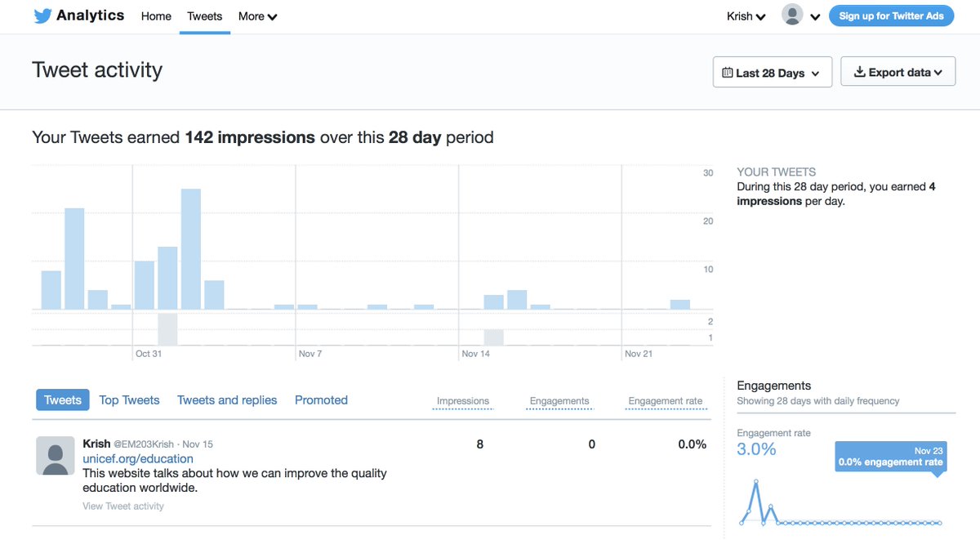Click the Engagements panel heading
This screenshot has height=540, width=980.
pyautogui.click(x=774, y=386)
